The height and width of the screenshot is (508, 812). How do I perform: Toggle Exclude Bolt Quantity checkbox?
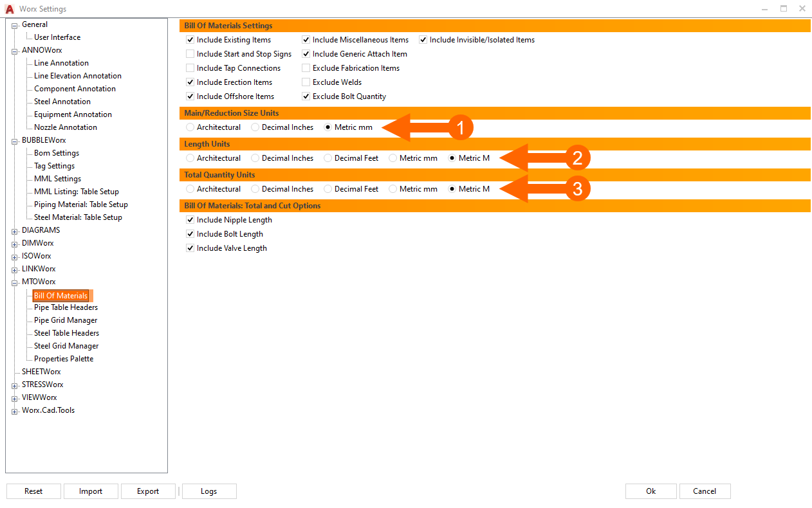(306, 96)
